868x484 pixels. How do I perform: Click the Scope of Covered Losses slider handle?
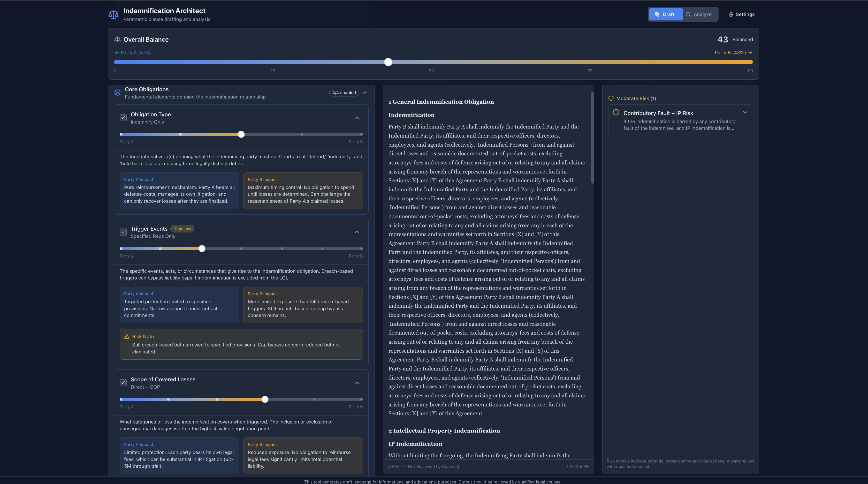(x=265, y=399)
